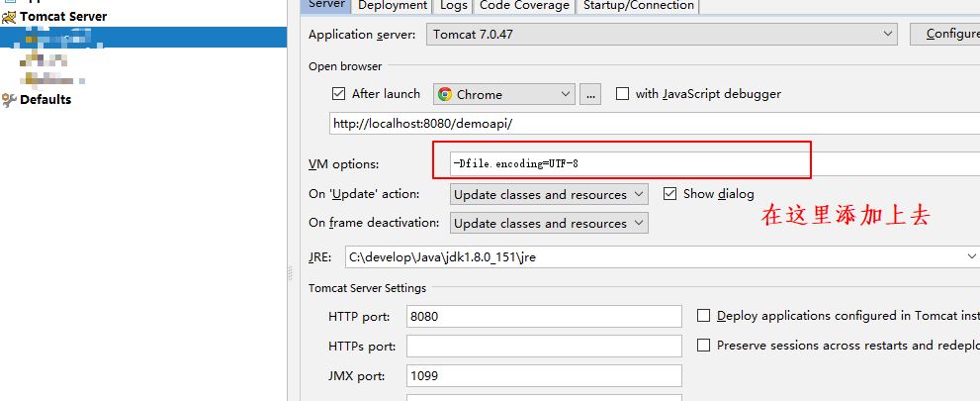Image resolution: width=980 pixels, height=401 pixels.
Task: Open the Application server dropdown
Action: click(663, 34)
